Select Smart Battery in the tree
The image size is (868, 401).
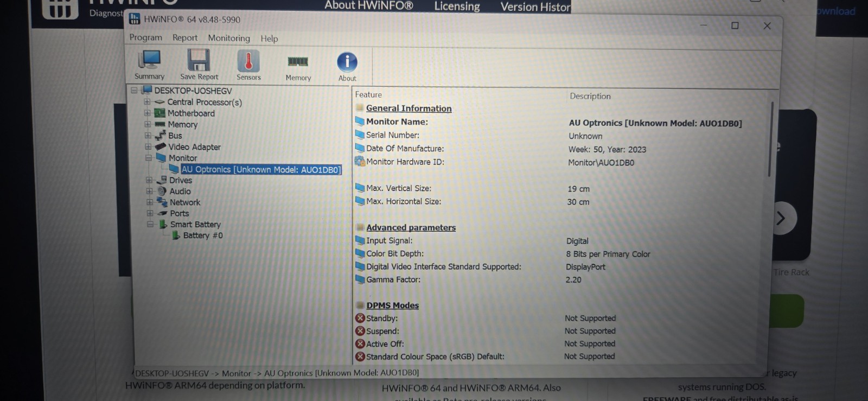[x=195, y=224]
